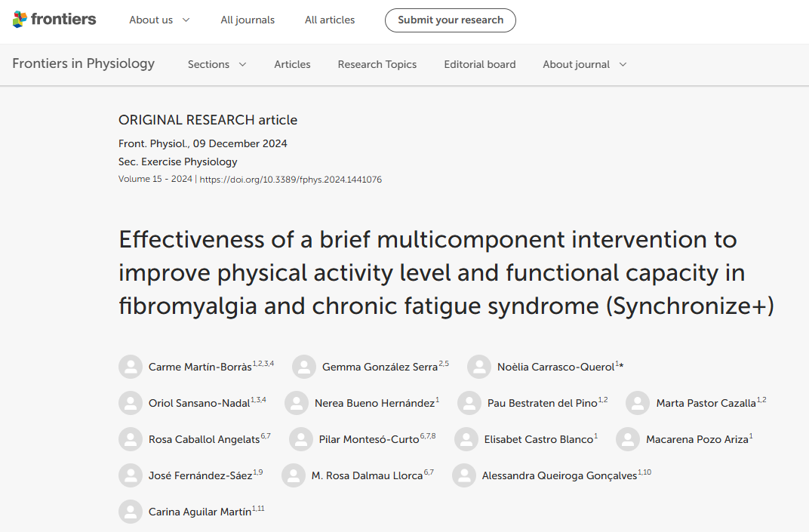
Task: Open Marta Pastor Cazalla author avatar
Action: point(638,403)
